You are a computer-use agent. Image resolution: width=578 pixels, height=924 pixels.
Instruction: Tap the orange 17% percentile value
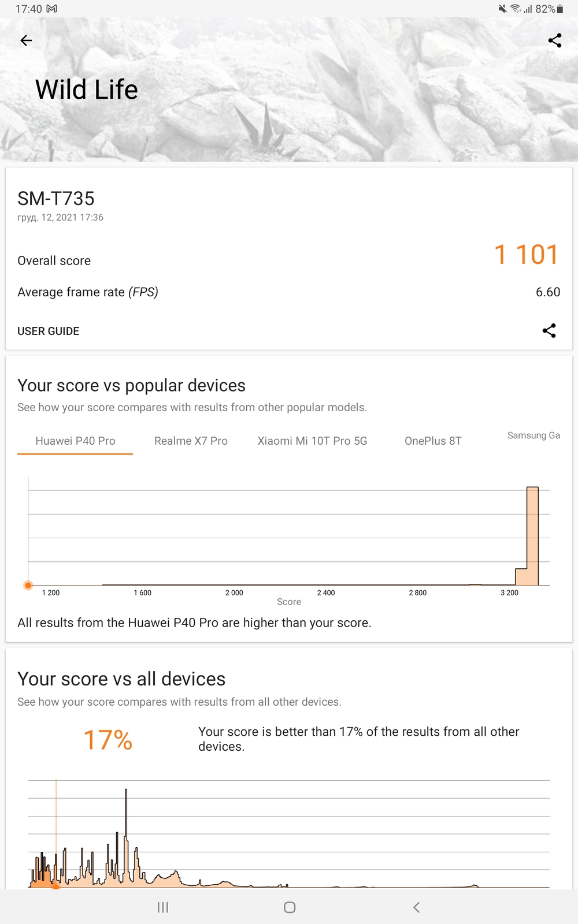click(108, 740)
